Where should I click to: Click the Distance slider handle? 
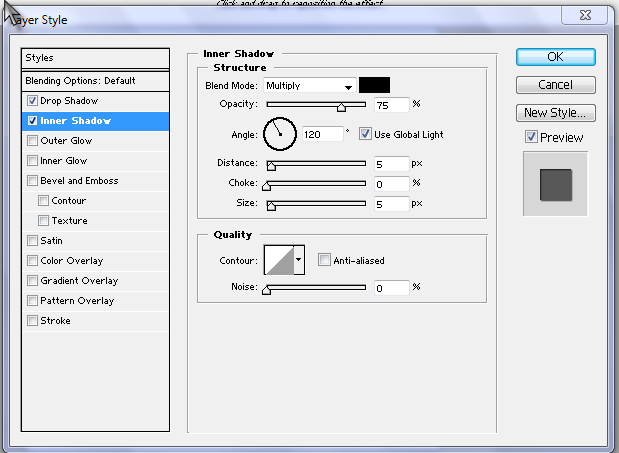(271, 166)
